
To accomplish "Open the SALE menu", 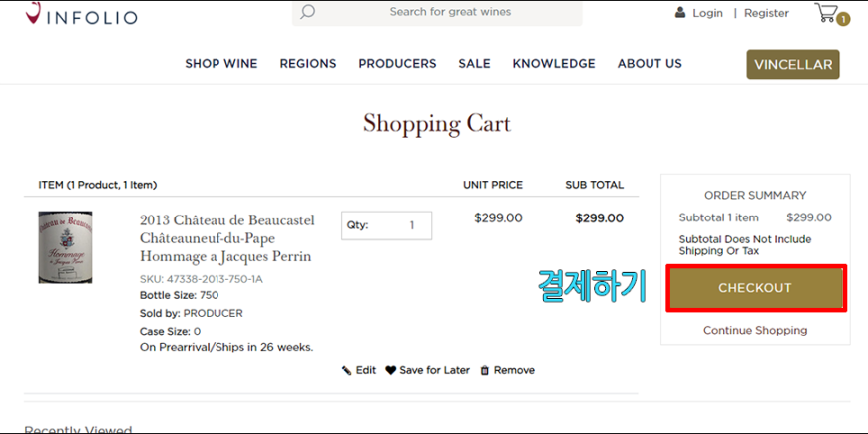I will (x=475, y=64).
